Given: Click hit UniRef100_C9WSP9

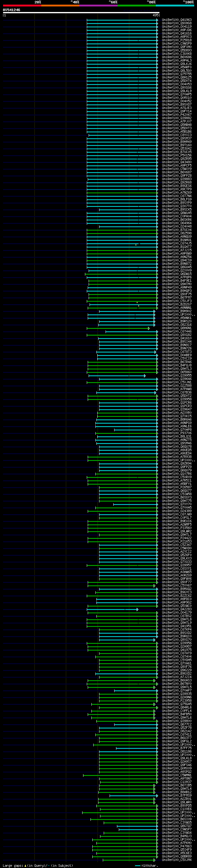Looking at the screenshot, I should [x=177, y=43].
